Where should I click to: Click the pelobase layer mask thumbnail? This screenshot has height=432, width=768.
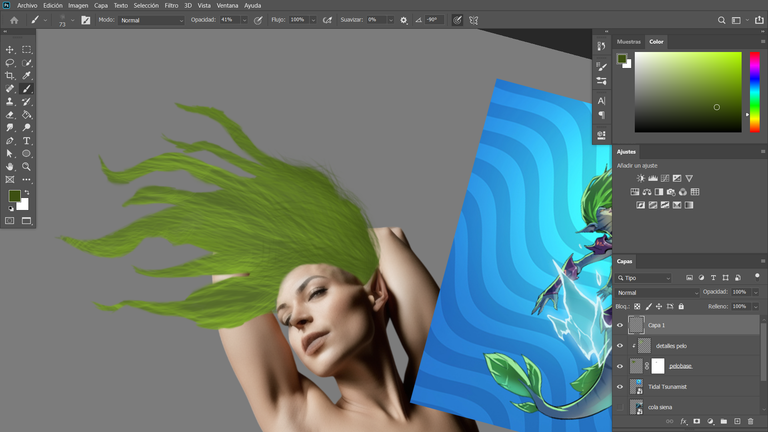[658, 366]
